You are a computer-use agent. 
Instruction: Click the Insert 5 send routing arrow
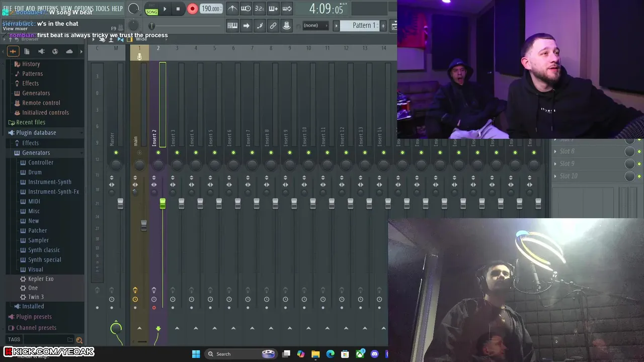[x=214, y=328]
